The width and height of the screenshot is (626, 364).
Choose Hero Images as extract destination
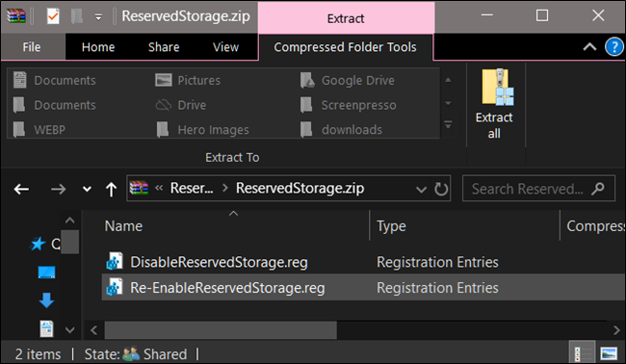pos(202,130)
